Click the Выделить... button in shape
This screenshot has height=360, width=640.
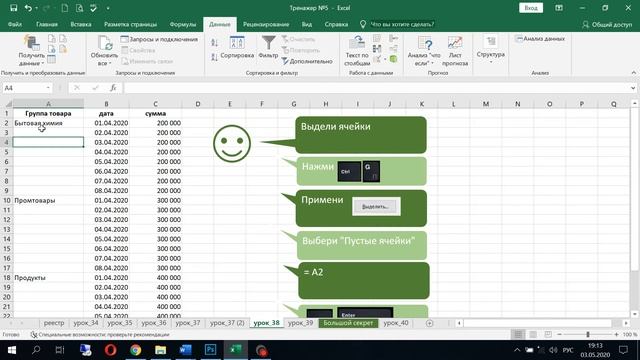coord(376,207)
